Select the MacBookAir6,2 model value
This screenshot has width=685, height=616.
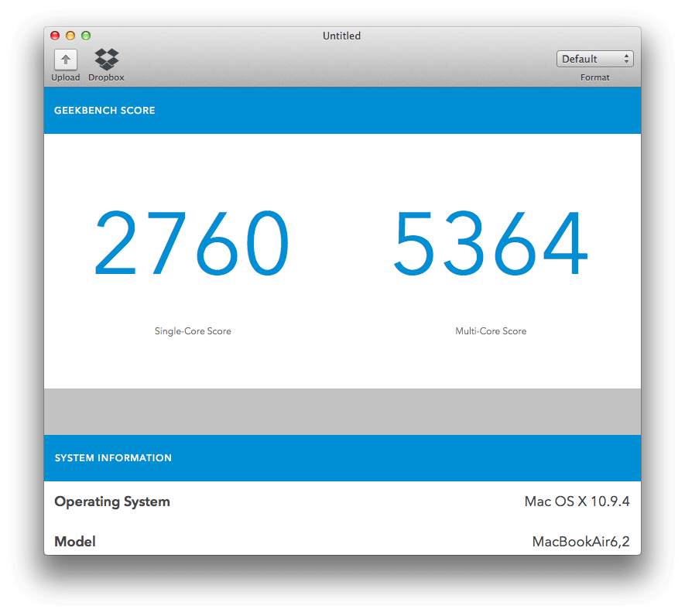581,542
